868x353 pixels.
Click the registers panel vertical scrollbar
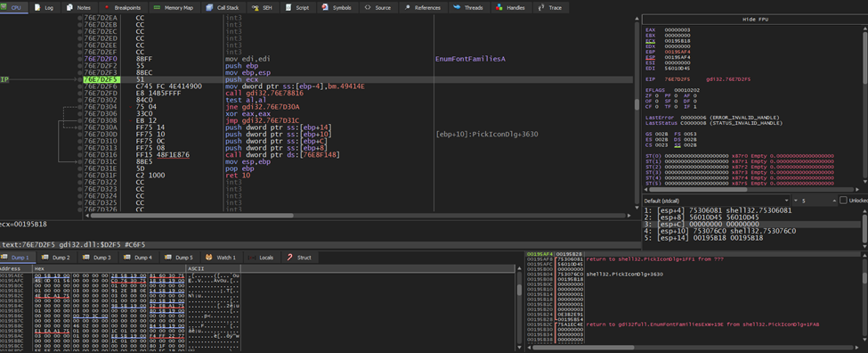[x=865, y=105]
